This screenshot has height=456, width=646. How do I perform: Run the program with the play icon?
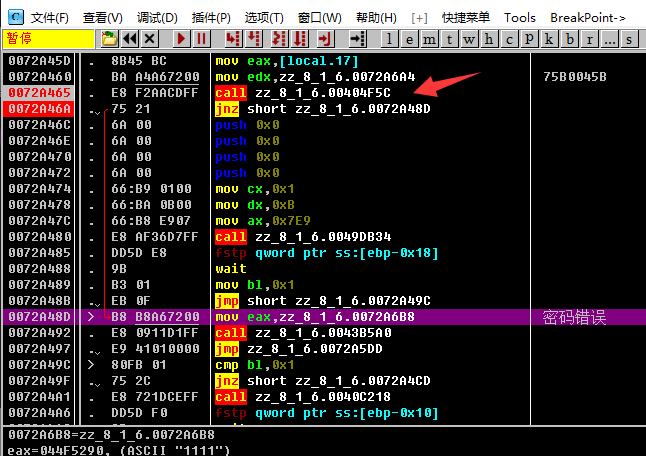click(181, 39)
